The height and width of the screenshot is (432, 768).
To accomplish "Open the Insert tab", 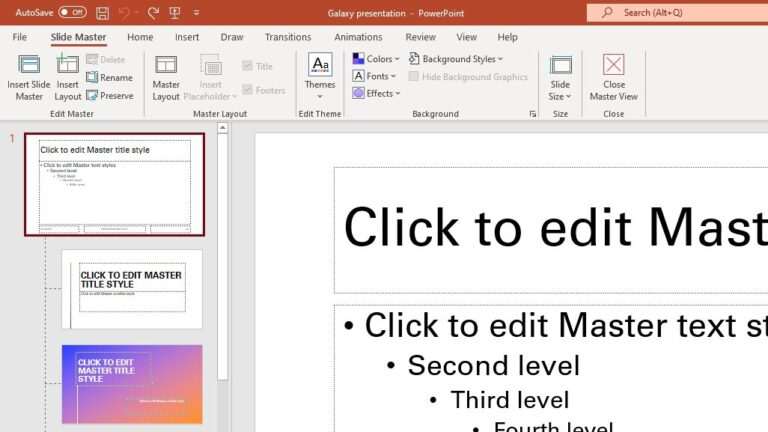I will [187, 37].
